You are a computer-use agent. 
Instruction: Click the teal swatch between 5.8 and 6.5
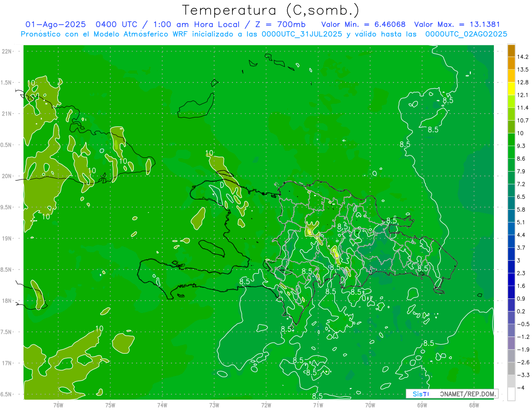[511, 203]
